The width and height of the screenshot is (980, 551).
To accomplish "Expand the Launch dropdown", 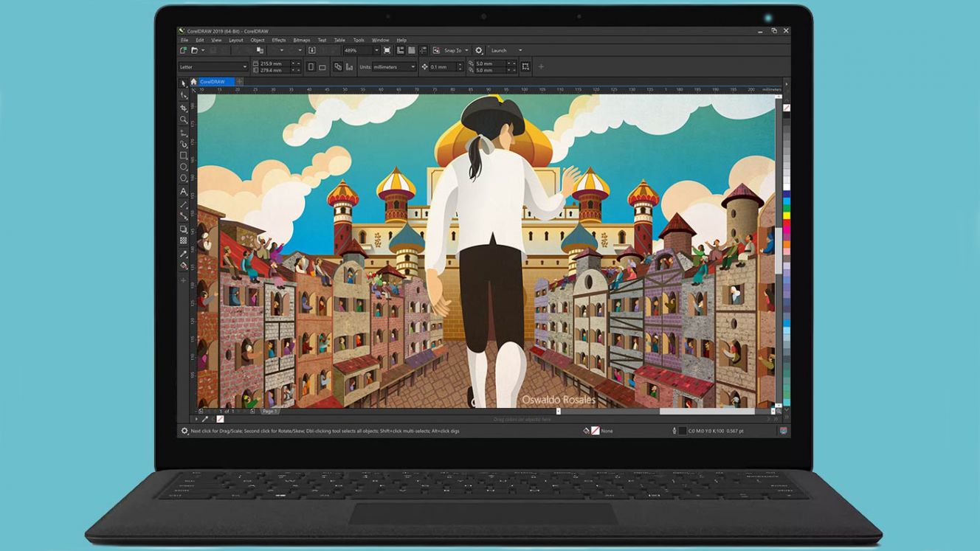I will [x=521, y=50].
